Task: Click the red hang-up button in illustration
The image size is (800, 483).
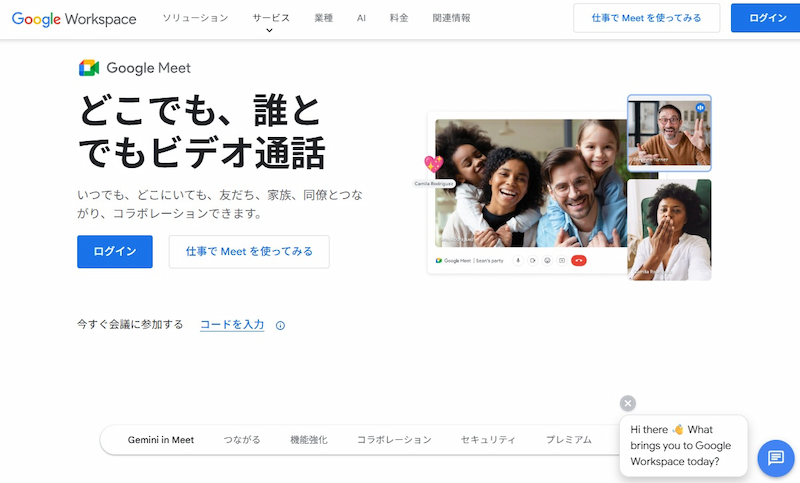Action: (579, 261)
